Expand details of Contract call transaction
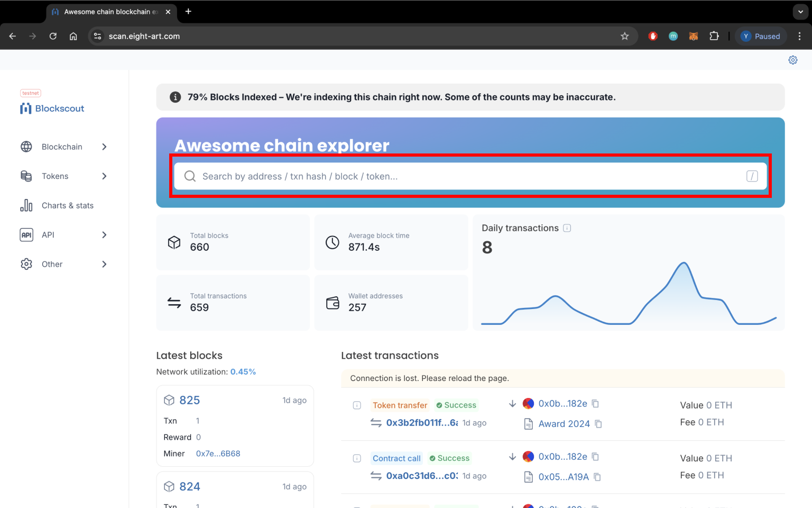 click(x=357, y=458)
